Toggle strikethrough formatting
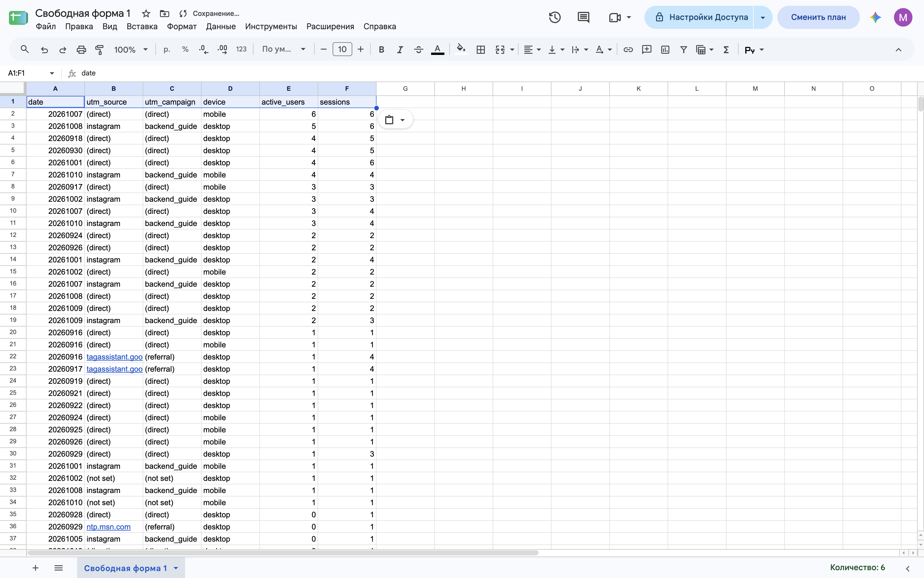 pyautogui.click(x=418, y=49)
